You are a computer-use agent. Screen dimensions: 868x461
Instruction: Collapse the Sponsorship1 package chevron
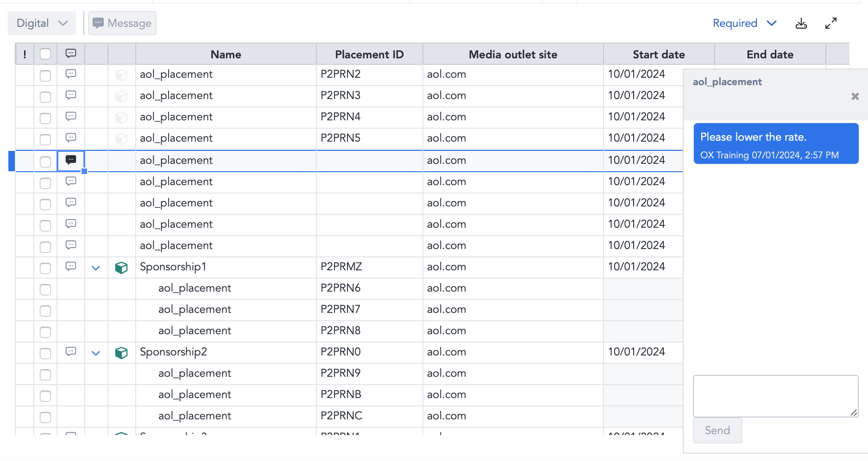pos(96,268)
